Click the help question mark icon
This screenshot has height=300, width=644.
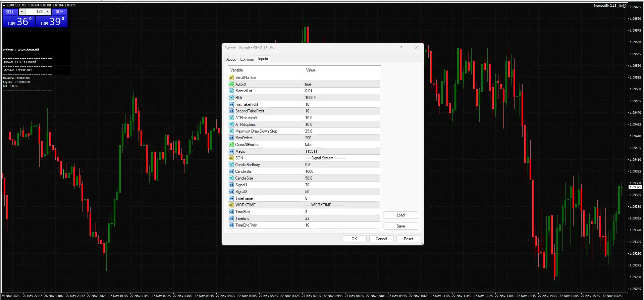[401, 48]
